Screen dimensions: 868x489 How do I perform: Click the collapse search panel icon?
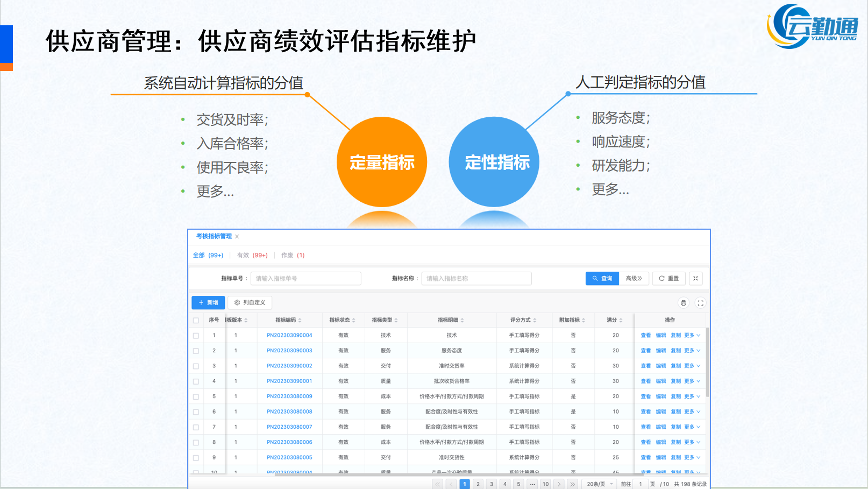[x=695, y=278]
